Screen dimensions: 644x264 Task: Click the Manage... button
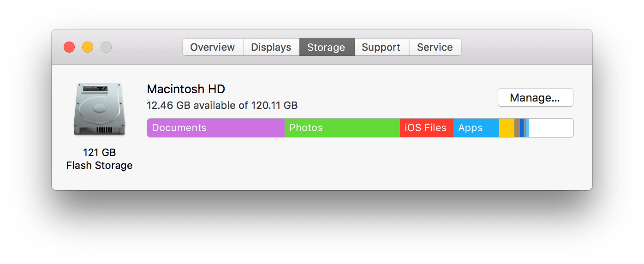[535, 97]
